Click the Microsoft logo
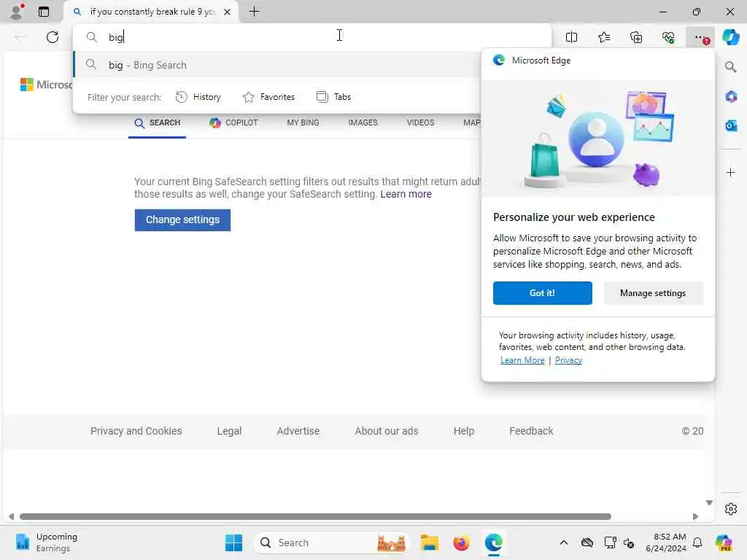747x560 pixels. point(46,85)
